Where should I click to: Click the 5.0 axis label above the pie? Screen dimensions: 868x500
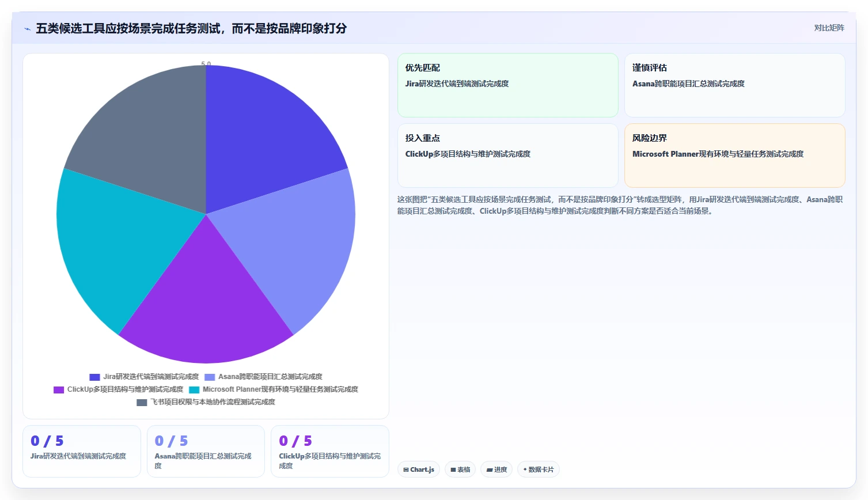206,63
